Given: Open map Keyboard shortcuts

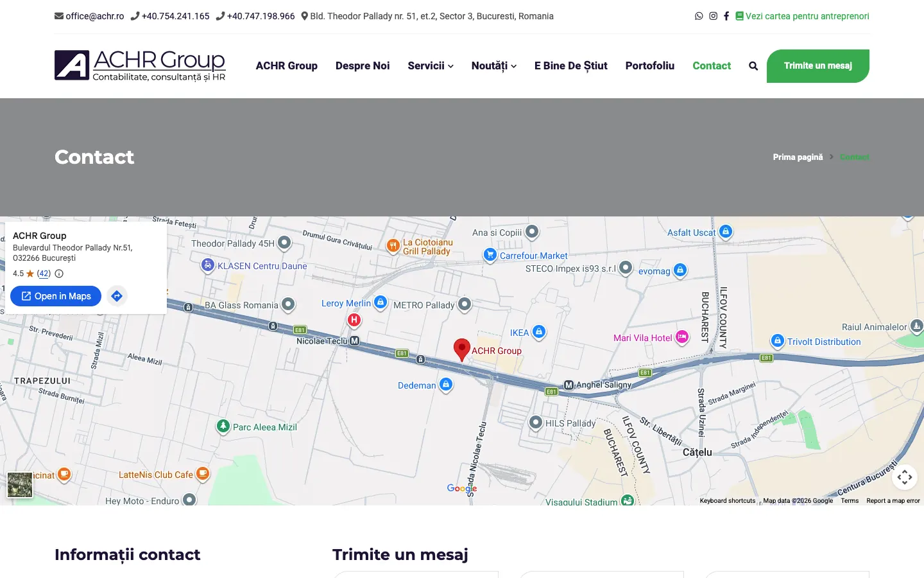Looking at the screenshot, I should click(728, 501).
